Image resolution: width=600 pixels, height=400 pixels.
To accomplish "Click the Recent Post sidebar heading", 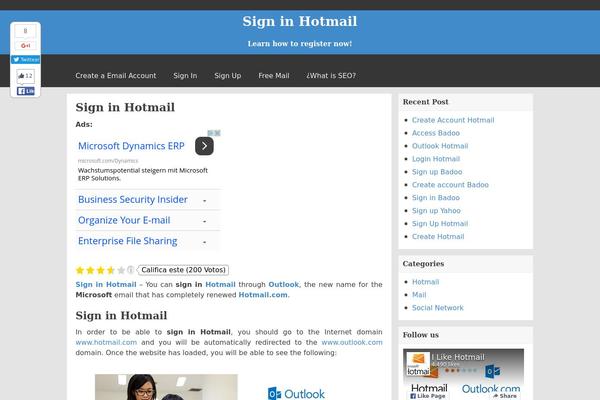I will [x=426, y=102].
